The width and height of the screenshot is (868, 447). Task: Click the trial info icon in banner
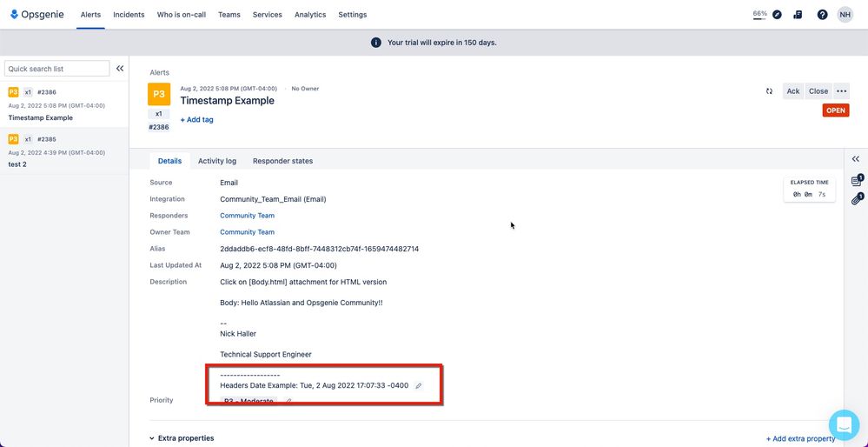(x=376, y=43)
